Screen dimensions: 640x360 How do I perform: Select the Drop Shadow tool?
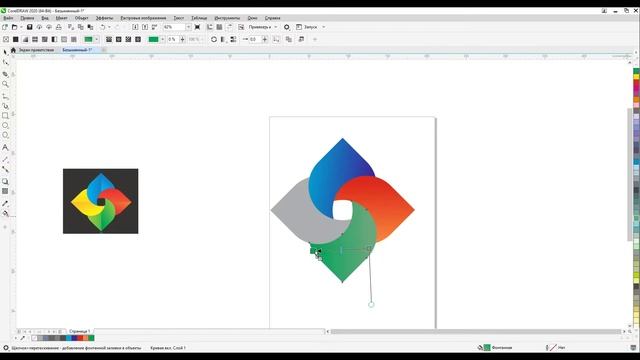point(5,181)
